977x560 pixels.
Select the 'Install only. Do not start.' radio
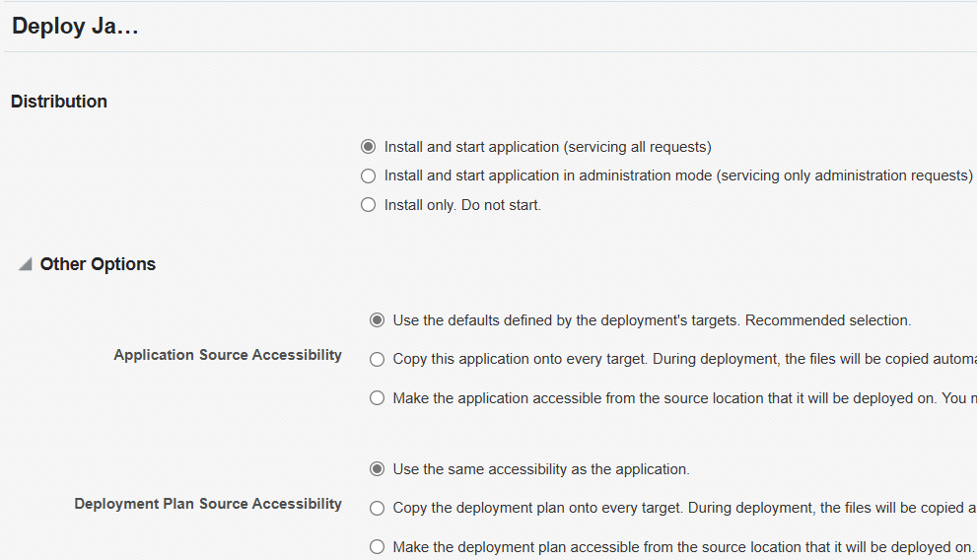pyautogui.click(x=369, y=205)
